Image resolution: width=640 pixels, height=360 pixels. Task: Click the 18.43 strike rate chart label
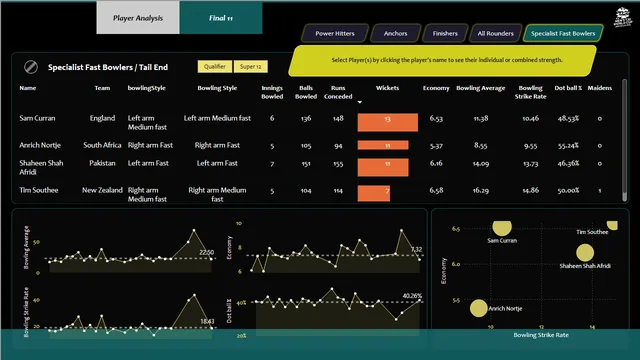[207, 321]
